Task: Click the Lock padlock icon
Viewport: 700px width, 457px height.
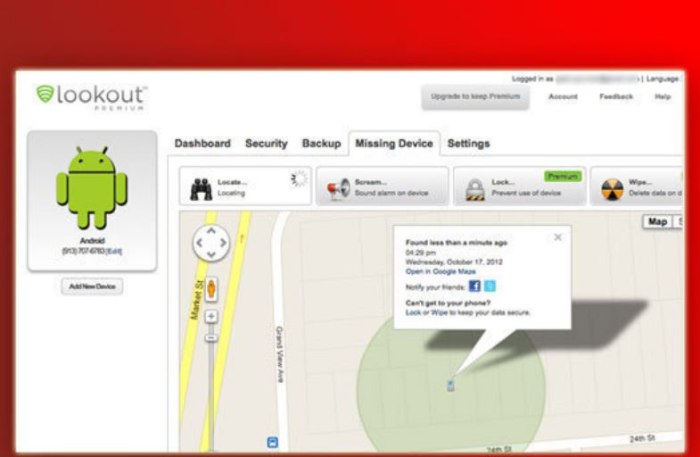Action: pyautogui.click(x=475, y=189)
